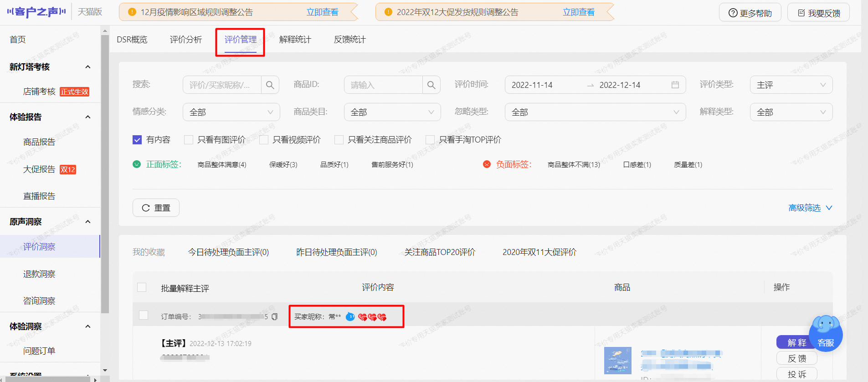Viewport: 868px width, 382px height.
Task: Click the red sad-face 负面标签 icon
Action: [487, 164]
